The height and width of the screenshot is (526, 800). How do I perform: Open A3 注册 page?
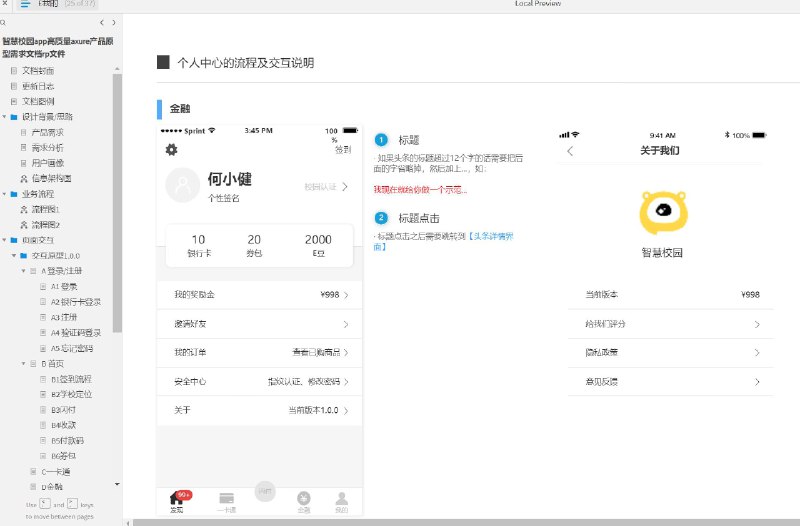(x=64, y=317)
